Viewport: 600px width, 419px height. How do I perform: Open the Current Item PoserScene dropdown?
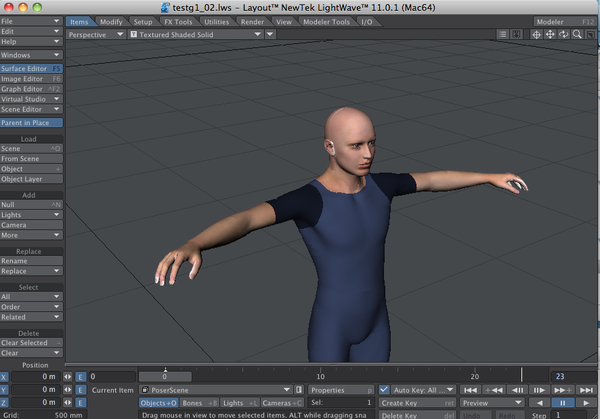tap(216, 390)
